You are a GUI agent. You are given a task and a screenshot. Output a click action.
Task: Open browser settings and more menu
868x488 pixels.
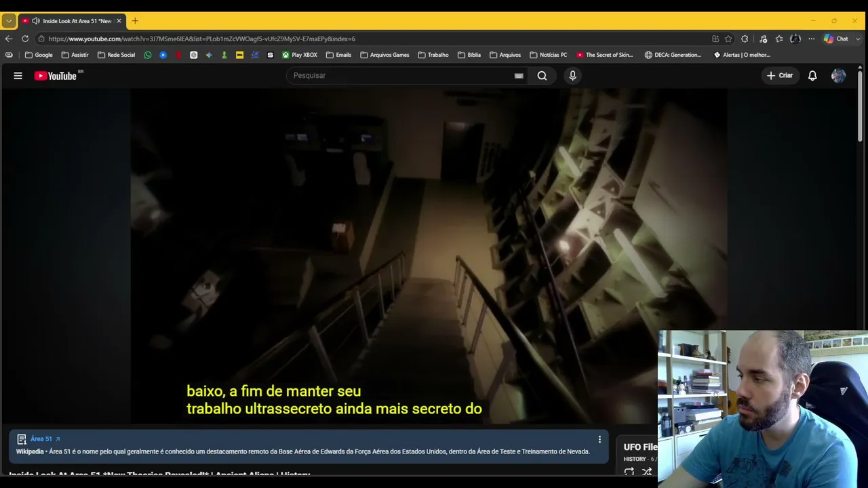coord(811,39)
